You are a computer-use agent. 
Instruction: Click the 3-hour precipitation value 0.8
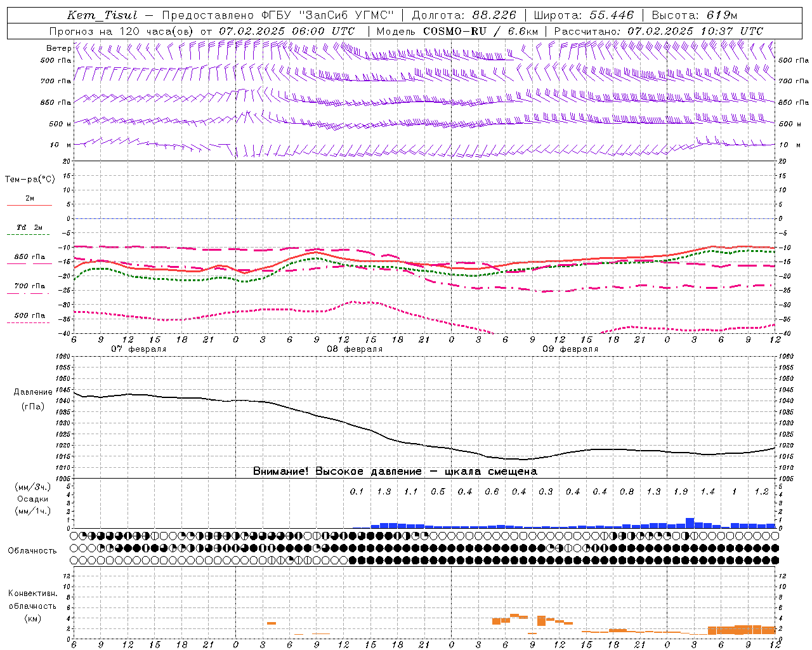click(627, 491)
